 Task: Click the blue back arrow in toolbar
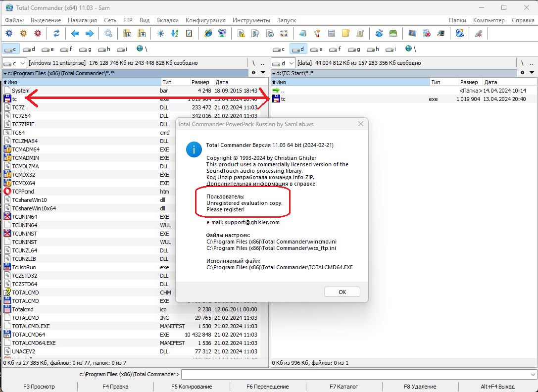coord(75,34)
